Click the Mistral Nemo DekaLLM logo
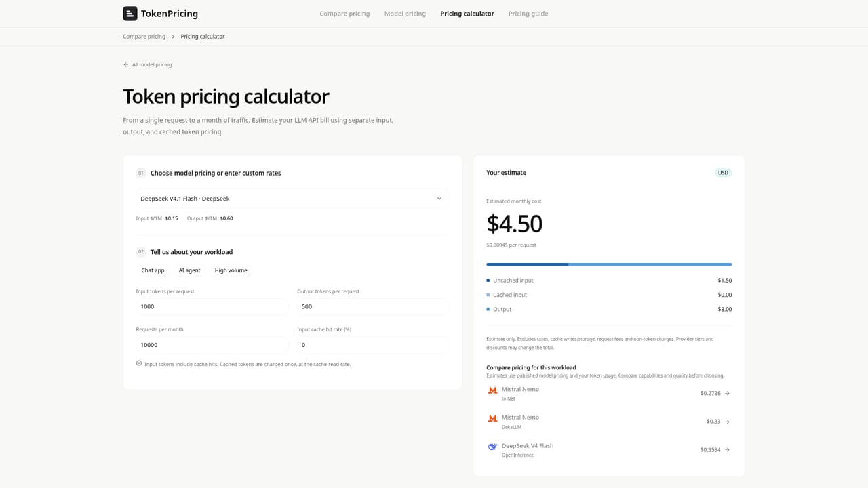 493,419
